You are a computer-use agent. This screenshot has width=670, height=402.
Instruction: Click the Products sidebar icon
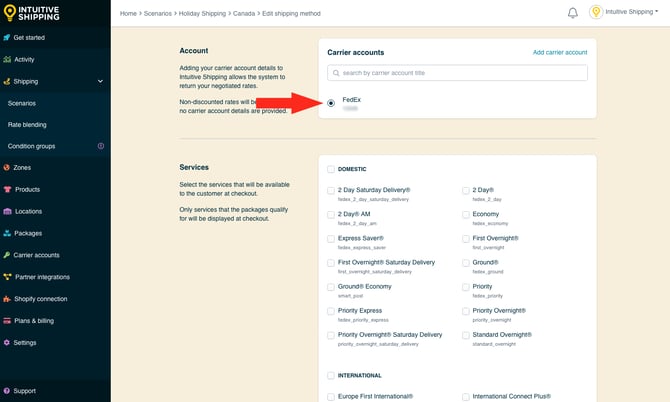(x=8, y=190)
